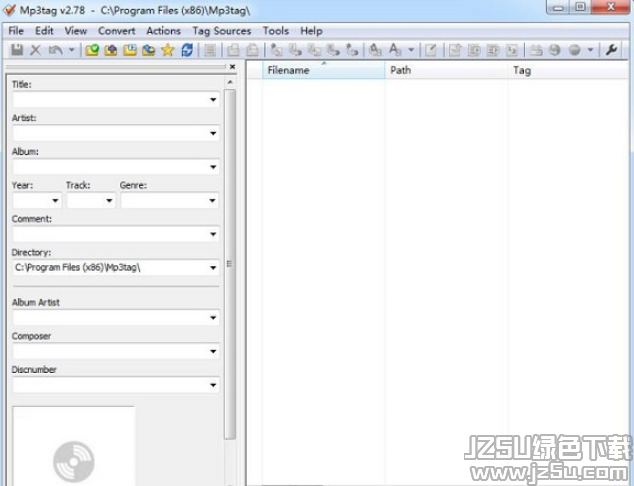The height and width of the screenshot is (486, 634).
Task: Open the Convert menu
Action: coord(117,31)
